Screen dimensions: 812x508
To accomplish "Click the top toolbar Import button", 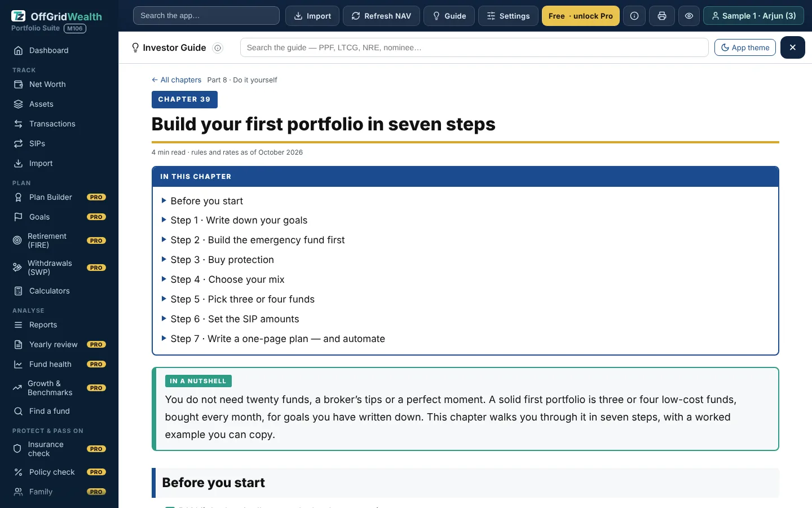I will pos(312,16).
